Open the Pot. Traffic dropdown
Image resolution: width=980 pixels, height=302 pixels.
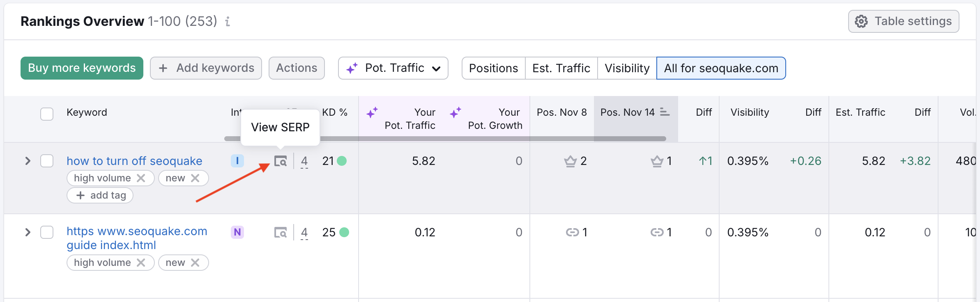click(393, 68)
